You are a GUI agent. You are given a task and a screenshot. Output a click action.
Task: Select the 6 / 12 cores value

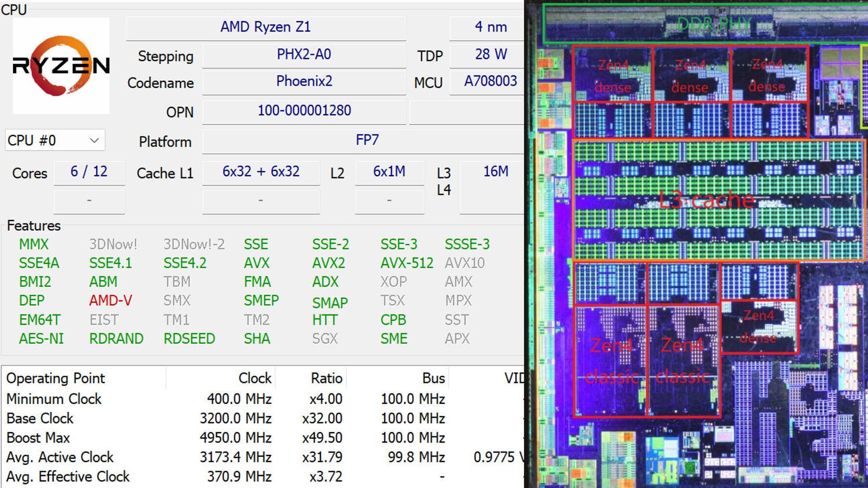[89, 172]
